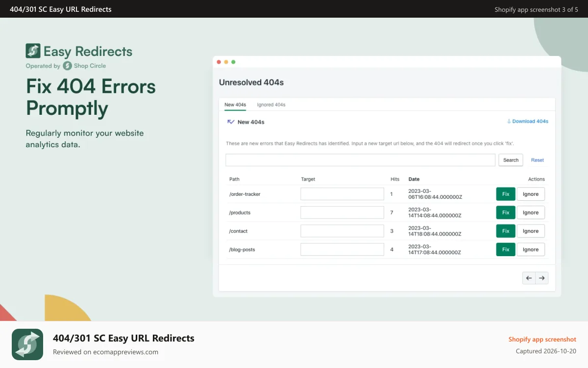This screenshot has width=588, height=368.
Task: Focus the Target field for /blog-posts
Action: (342, 249)
